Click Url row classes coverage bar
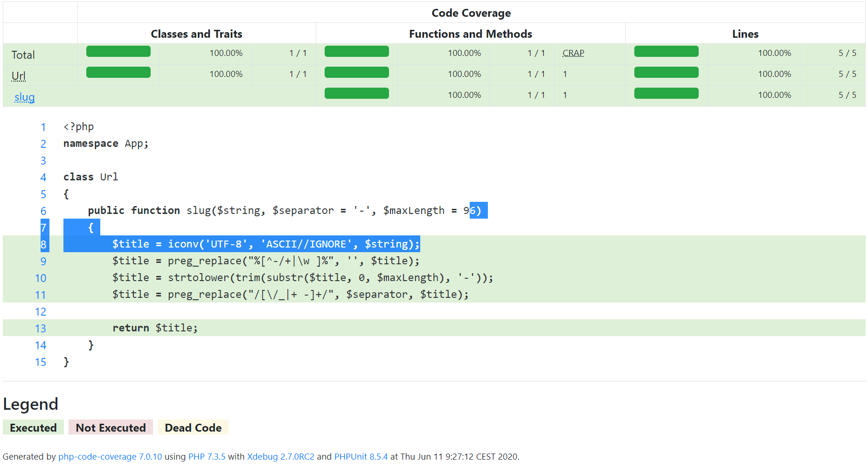The width and height of the screenshot is (868, 468). [118, 72]
